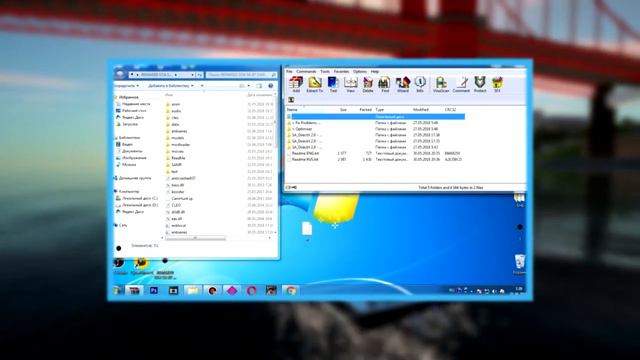Click the Back button in Explorer window
The image size is (640, 360).
[120, 74]
